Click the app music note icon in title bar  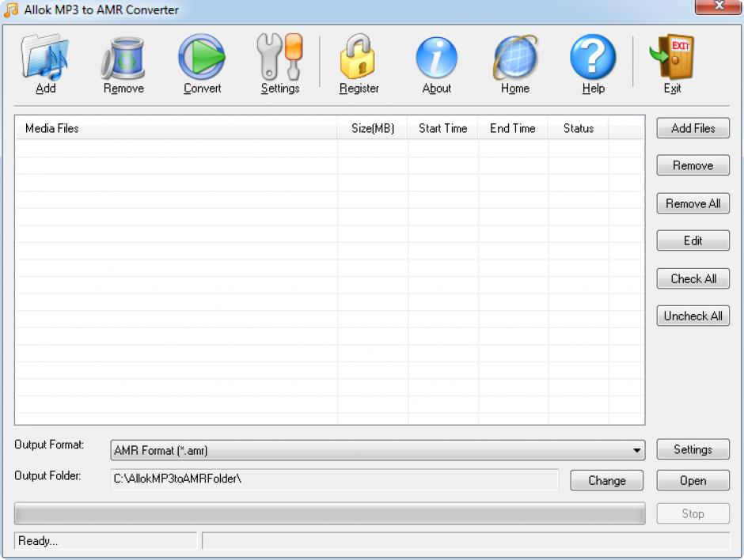pos(11,9)
